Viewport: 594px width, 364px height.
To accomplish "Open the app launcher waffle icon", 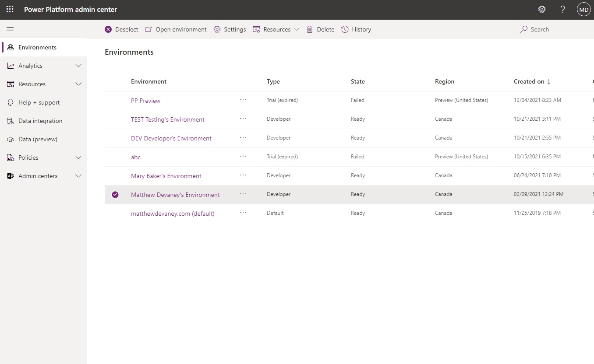I will 10,9.
